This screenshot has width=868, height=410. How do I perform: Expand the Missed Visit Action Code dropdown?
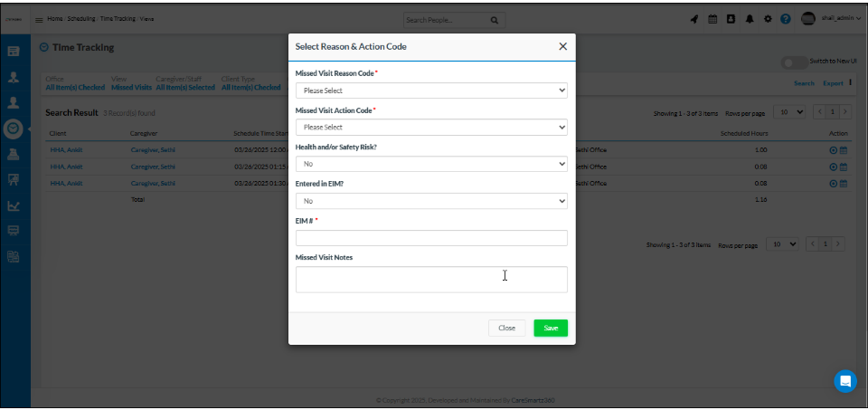[x=431, y=128]
